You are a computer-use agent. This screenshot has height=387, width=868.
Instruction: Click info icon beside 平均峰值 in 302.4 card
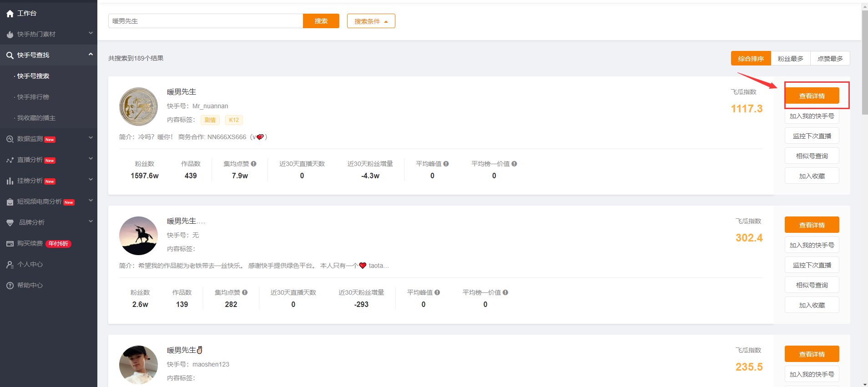[x=437, y=292]
